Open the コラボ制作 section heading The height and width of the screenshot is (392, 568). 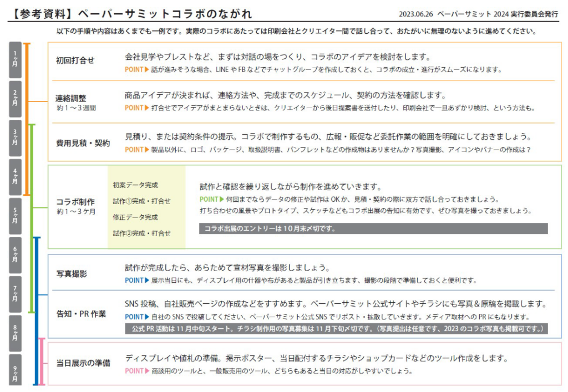coord(75,202)
